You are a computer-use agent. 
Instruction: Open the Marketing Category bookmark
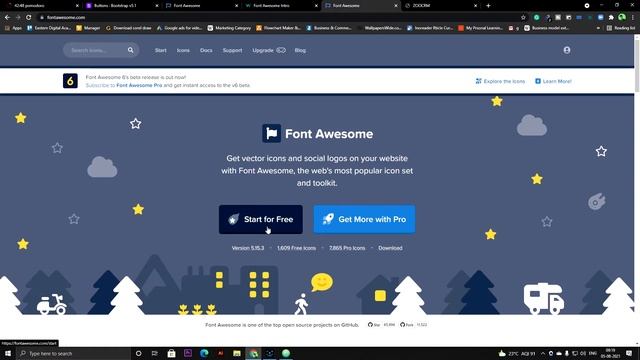229,28
